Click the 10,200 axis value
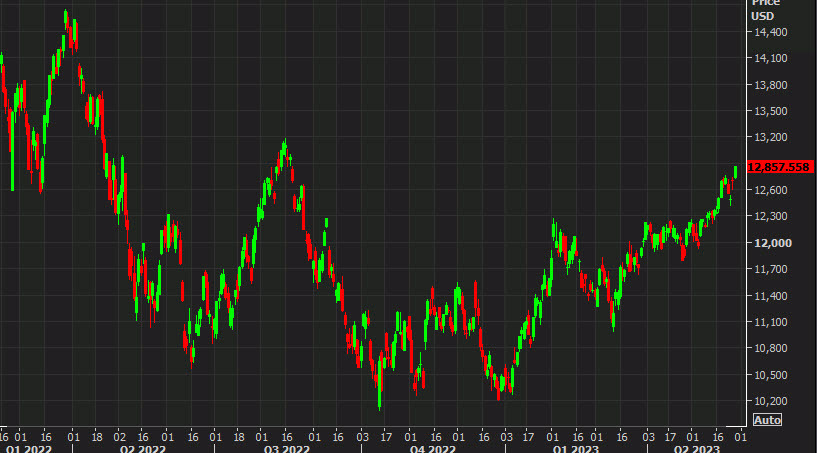The width and height of the screenshot is (817, 453). [x=771, y=401]
